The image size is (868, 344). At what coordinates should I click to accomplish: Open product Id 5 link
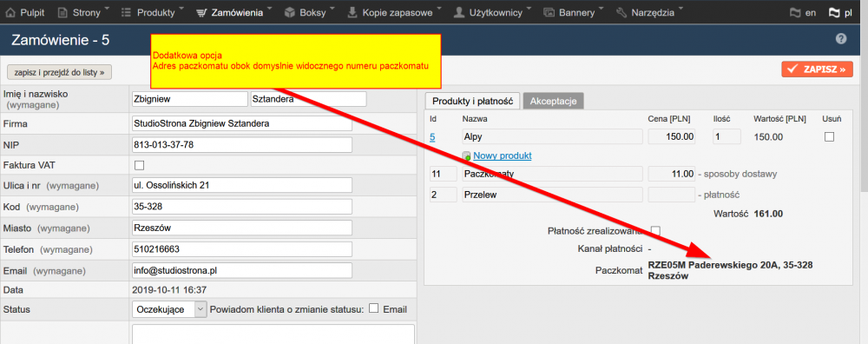[x=432, y=137]
